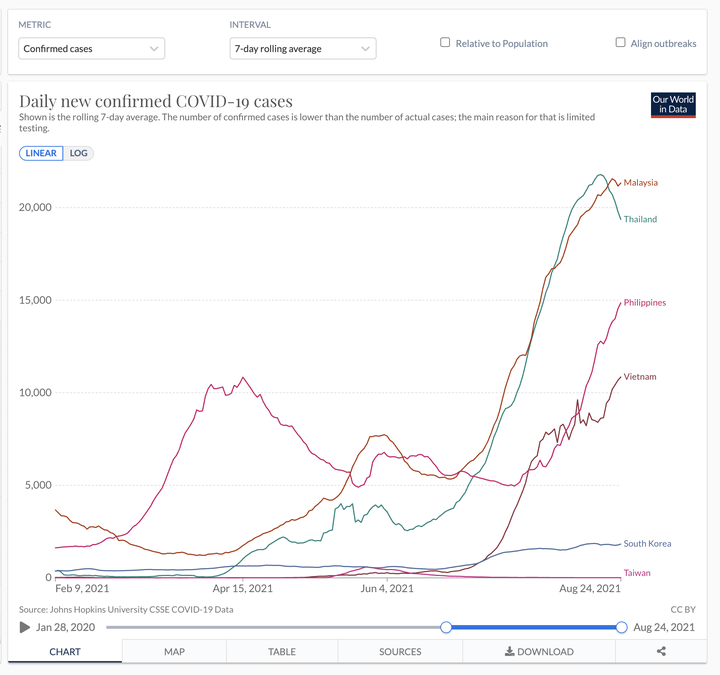Click the South Korea series label
Viewport: 720px width, 675px height.
point(647,544)
